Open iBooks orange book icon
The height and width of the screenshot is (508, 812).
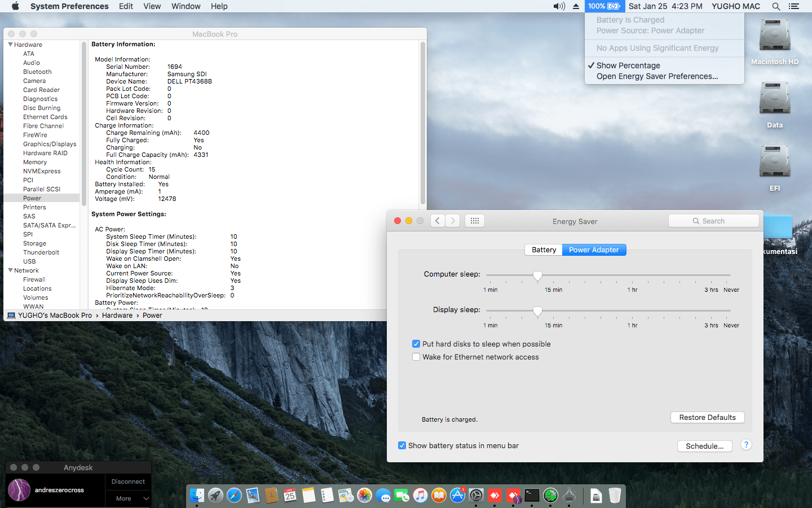[439, 495]
